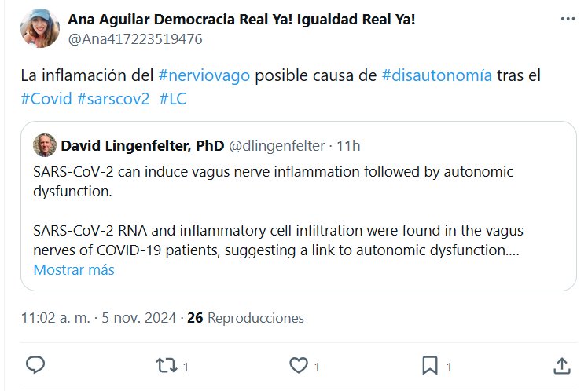
Task: Click the @dlingenfelter handle
Action: tap(277, 146)
